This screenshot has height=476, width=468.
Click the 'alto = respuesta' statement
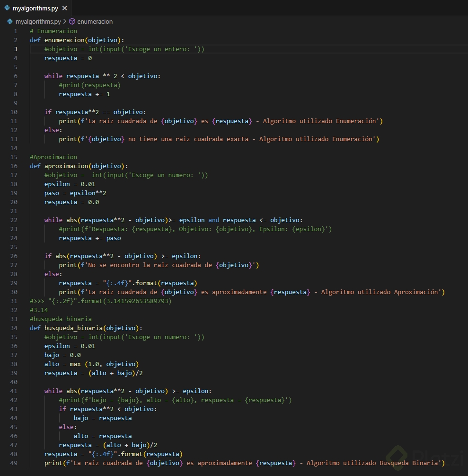pos(103,436)
